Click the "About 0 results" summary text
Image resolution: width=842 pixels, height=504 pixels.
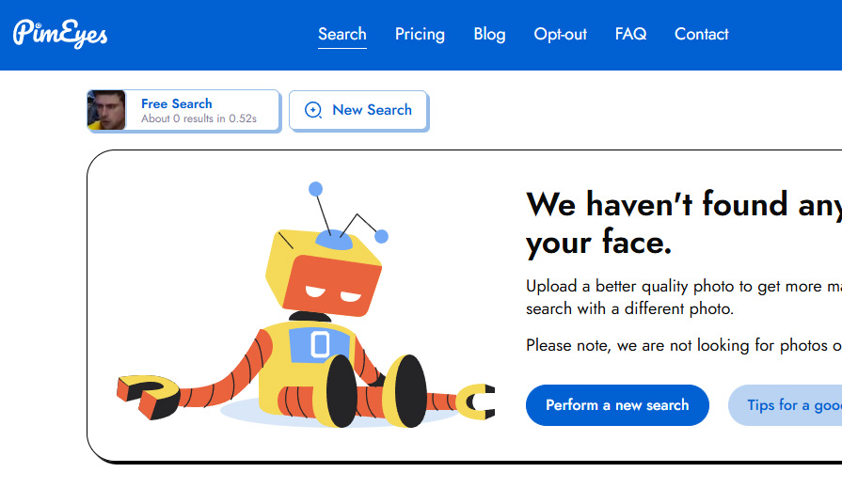pos(199,119)
